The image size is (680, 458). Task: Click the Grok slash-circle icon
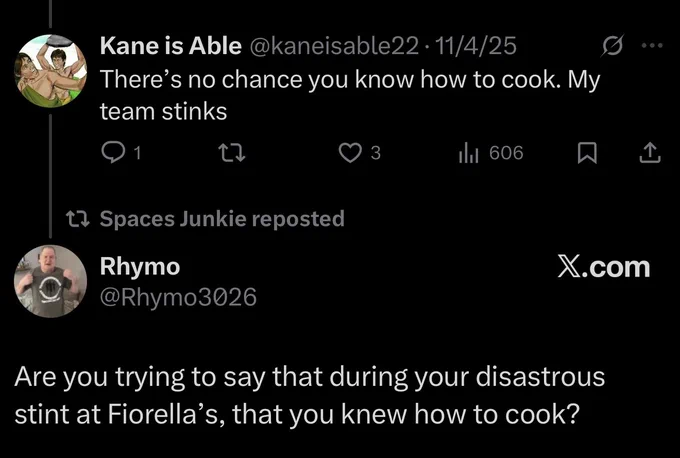[612, 45]
